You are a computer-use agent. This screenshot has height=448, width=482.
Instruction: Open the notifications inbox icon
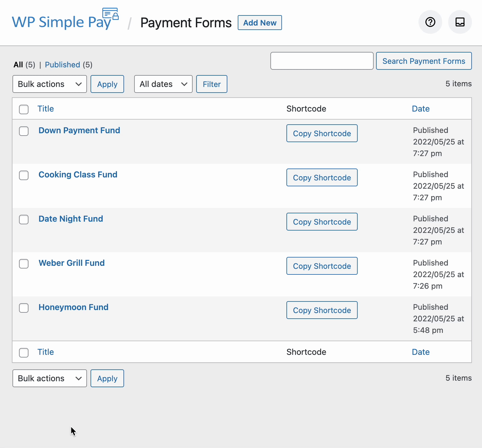click(x=460, y=22)
